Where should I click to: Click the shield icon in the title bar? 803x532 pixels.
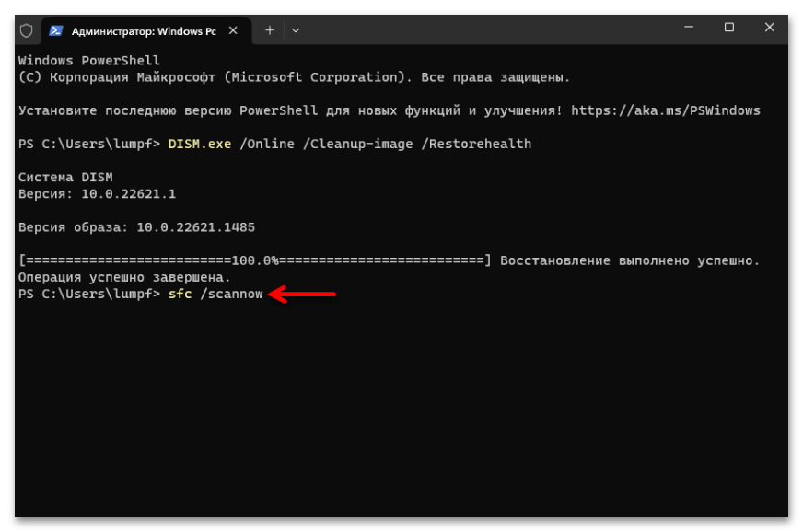click(x=27, y=30)
